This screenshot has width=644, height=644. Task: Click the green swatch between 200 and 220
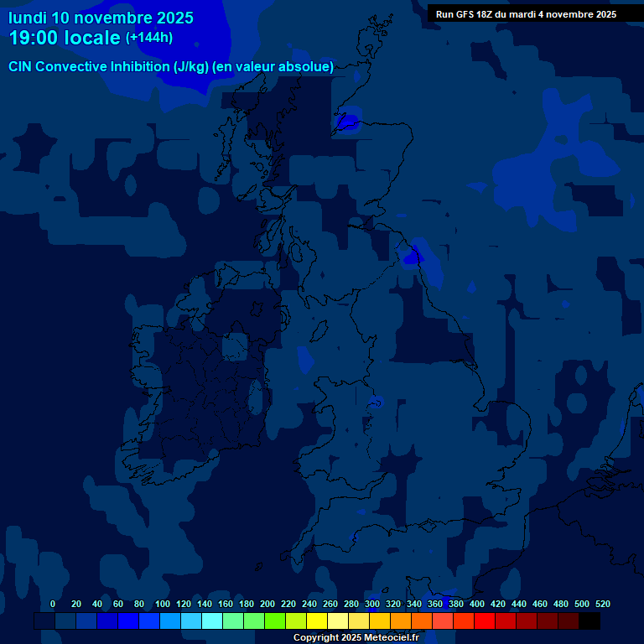pyautogui.click(x=275, y=621)
